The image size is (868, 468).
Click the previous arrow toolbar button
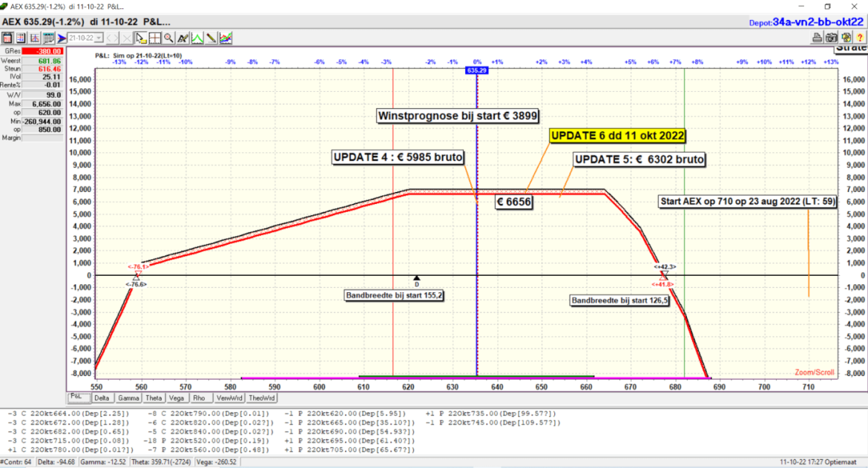(112, 38)
